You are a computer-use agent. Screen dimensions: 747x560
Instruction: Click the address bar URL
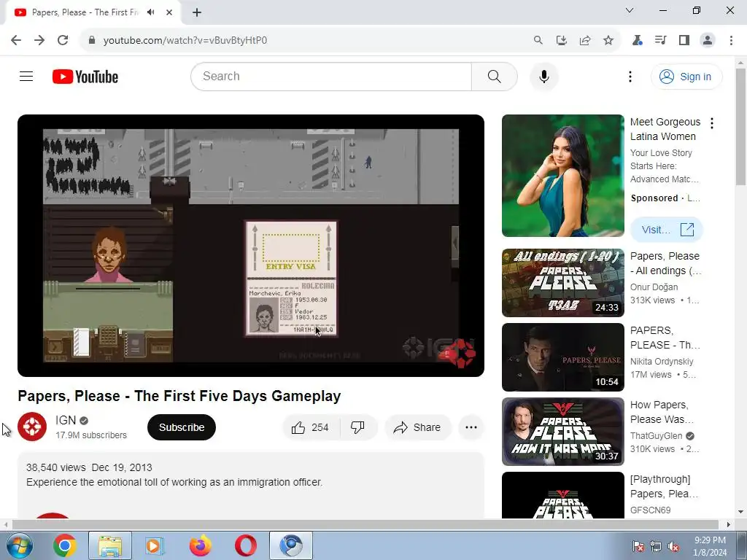pyautogui.click(x=185, y=40)
